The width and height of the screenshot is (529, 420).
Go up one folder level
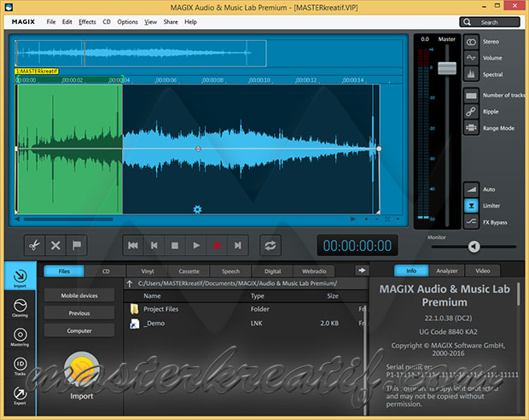[130, 284]
